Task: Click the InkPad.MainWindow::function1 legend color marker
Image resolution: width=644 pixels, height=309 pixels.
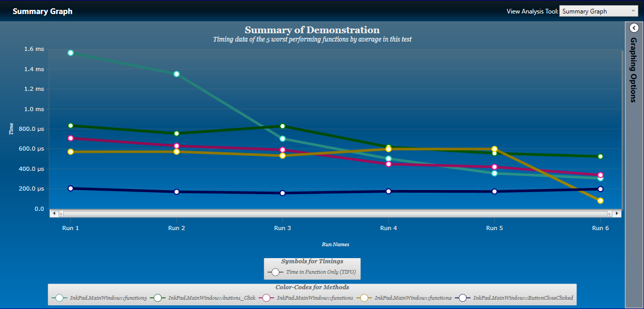Action: point(267,298)
